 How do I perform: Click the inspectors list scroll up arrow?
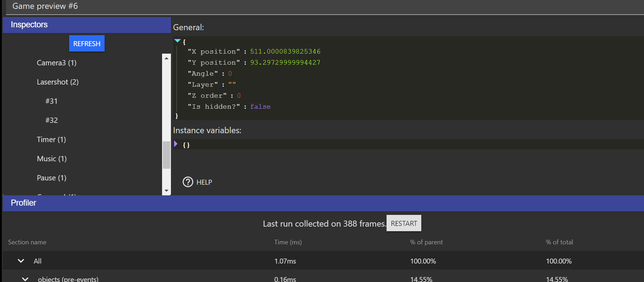pyautogui.click(x=166, y=58)
